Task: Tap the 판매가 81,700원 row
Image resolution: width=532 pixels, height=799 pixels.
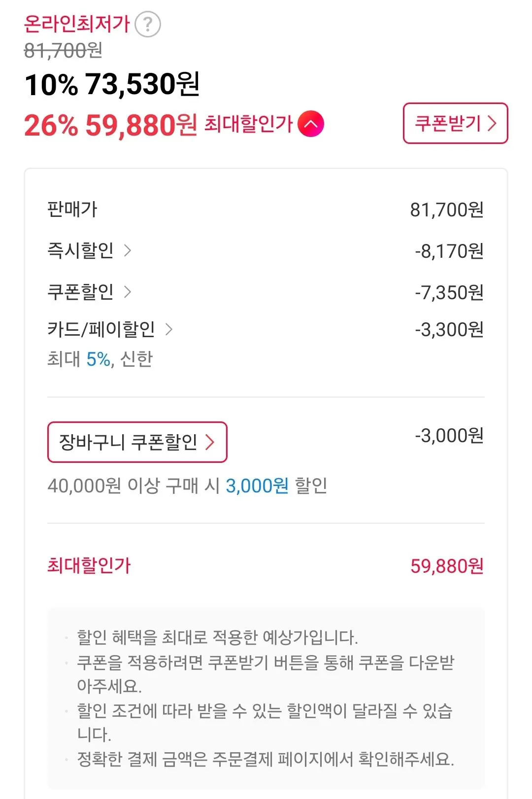Action: pos(266,209)
